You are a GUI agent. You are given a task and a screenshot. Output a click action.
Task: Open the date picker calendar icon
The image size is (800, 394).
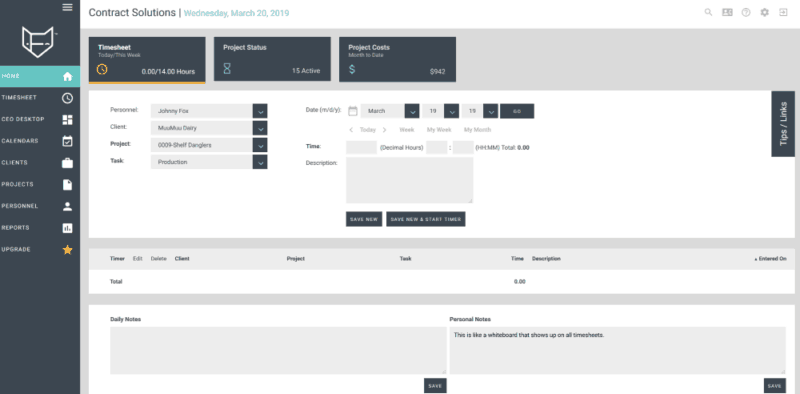click(353, 111)
